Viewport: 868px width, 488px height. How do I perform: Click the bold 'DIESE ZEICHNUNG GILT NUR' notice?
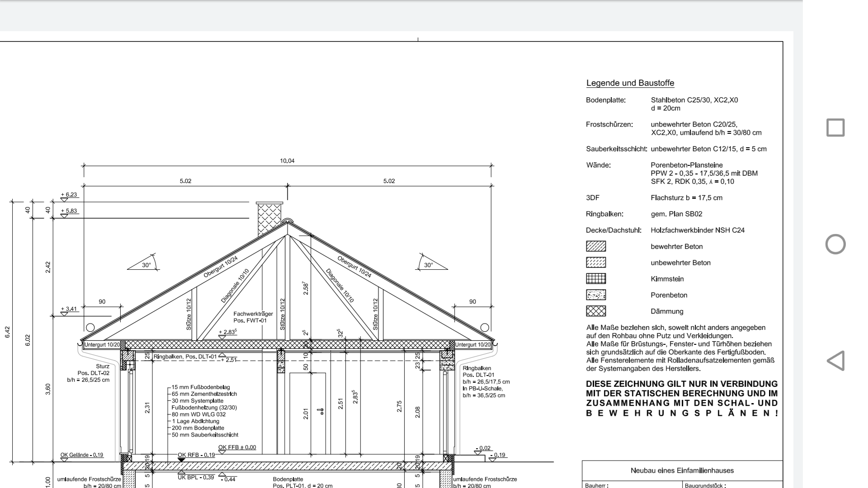[x=682, y=399]
